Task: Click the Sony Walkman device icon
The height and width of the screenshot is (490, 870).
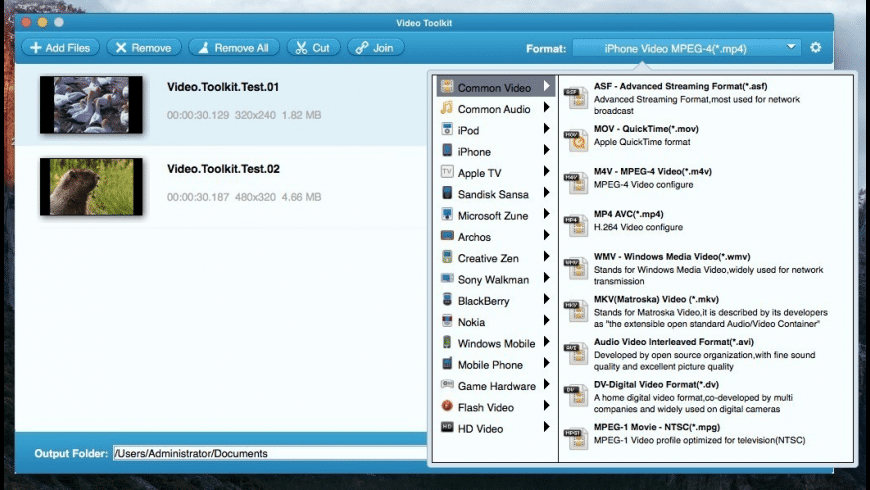Action: 447,278
